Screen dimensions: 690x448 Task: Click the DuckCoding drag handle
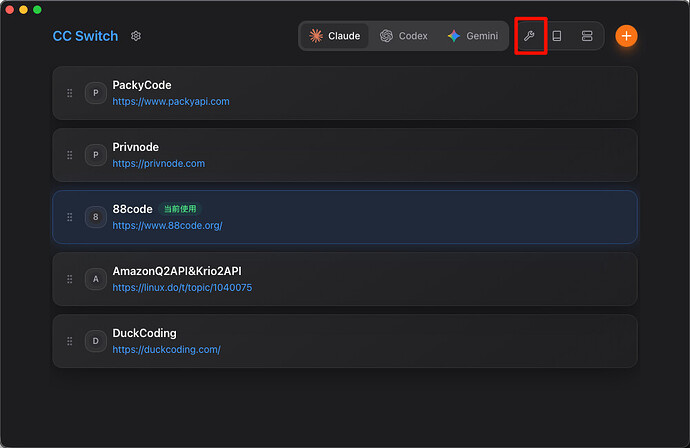click(70, 341)
